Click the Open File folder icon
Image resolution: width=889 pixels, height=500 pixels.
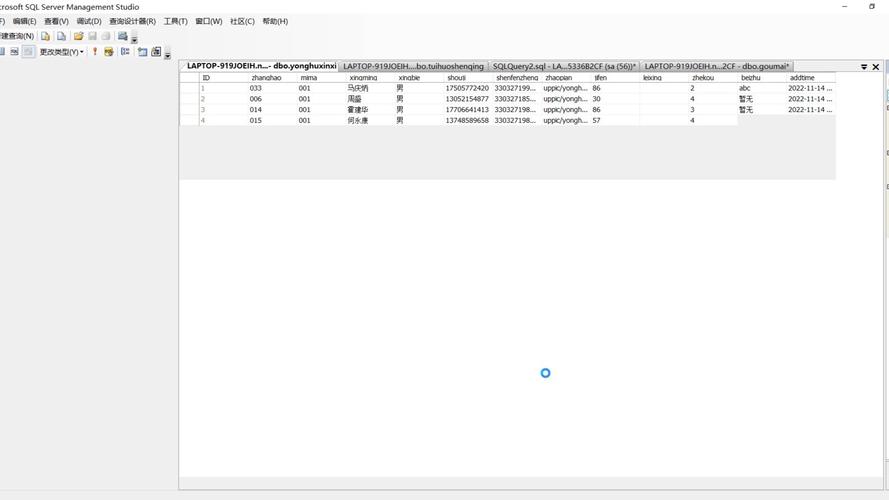78,36
